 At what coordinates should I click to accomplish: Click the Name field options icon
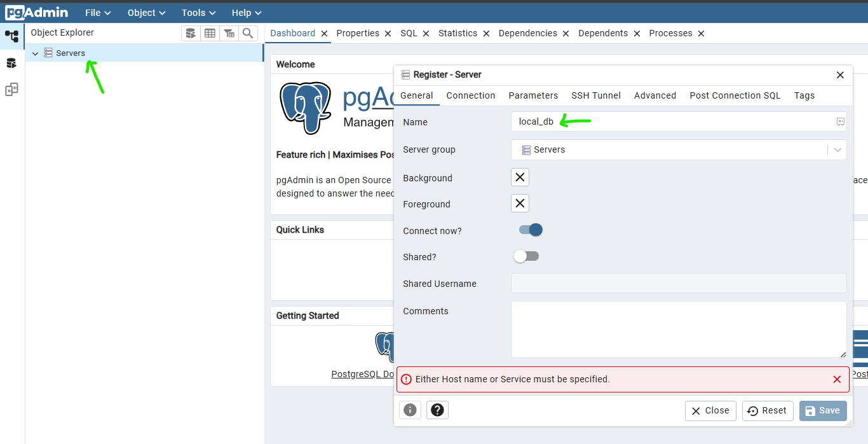(x=840, y=121)
